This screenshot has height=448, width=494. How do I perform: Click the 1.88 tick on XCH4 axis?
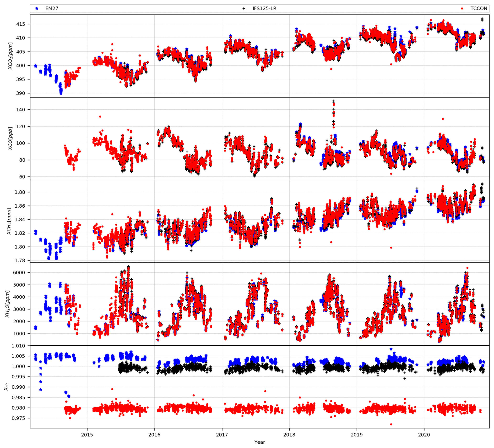pos(20,192)
